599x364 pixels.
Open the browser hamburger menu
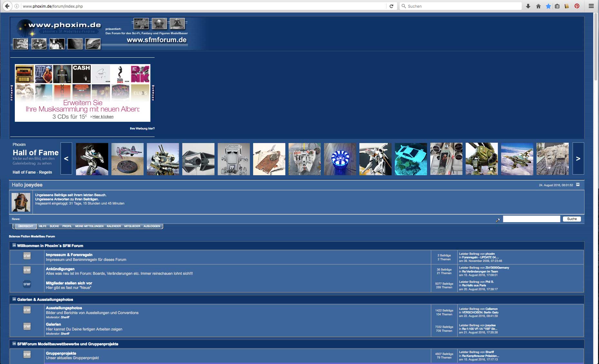click(591, 6)
